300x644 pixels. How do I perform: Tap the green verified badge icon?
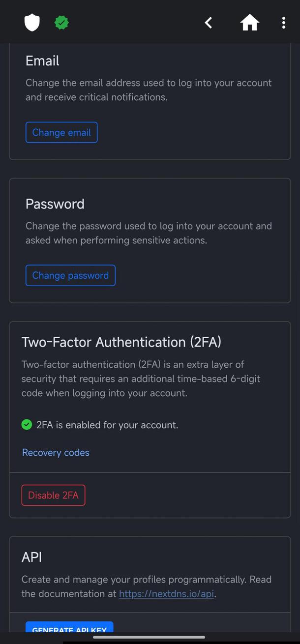tap(61, 23)
